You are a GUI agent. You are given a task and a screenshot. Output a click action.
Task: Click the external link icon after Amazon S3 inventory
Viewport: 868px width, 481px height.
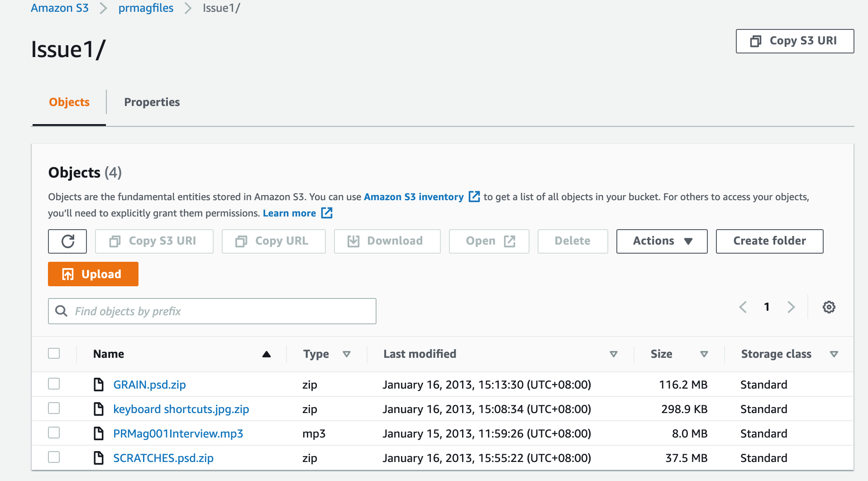[x=474, y=197]
